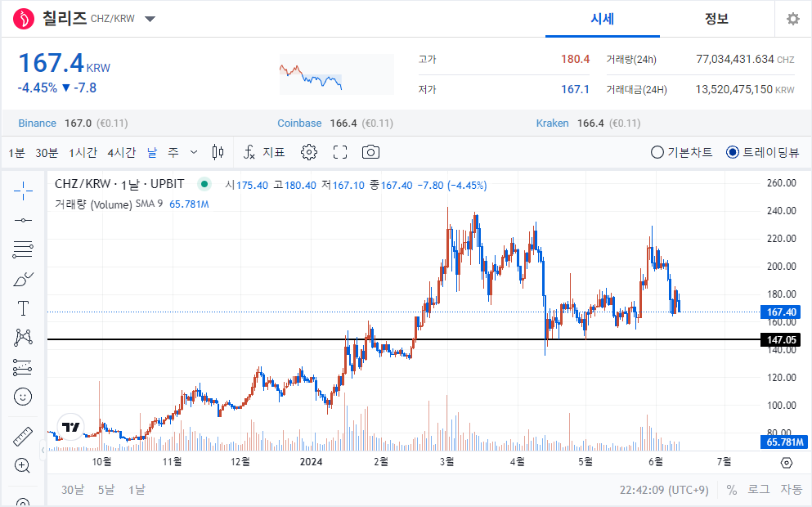
Task: Expand more time intervals chevron
Action: 194,152
